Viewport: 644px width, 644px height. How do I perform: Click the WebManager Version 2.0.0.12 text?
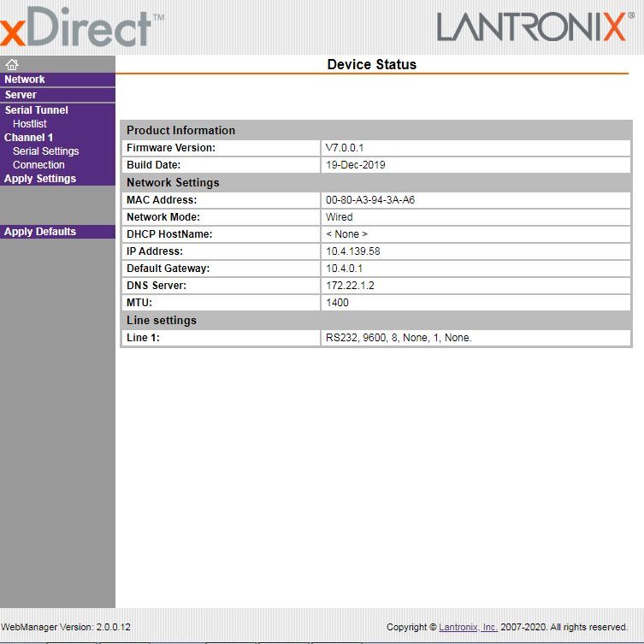(x=66, y=627)
